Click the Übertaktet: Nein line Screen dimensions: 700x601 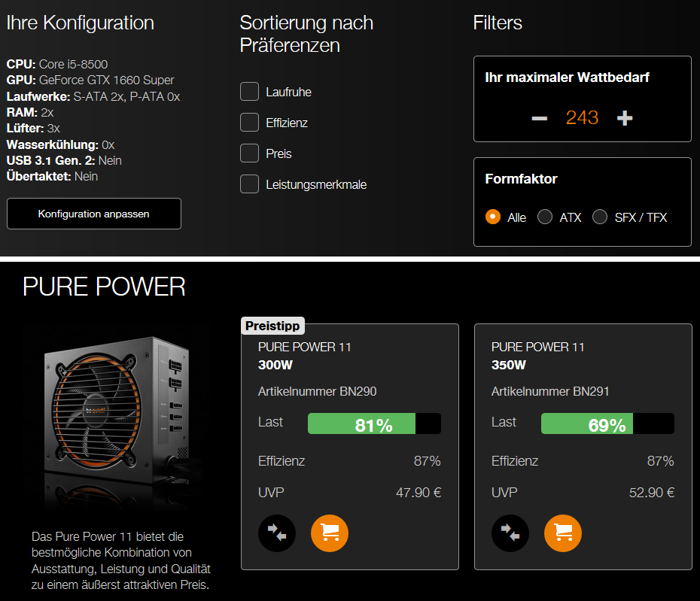(x=52, y=177)
